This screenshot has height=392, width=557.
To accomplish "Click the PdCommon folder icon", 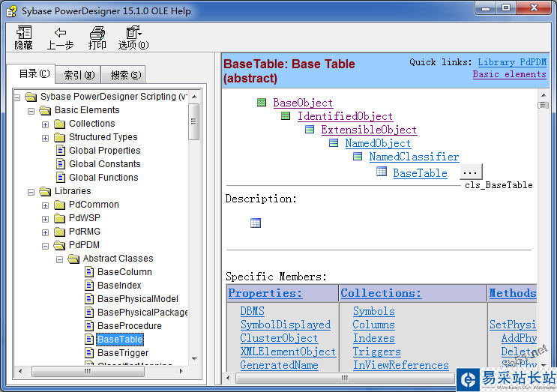I will pyautogui.click(x=60, y=205).
